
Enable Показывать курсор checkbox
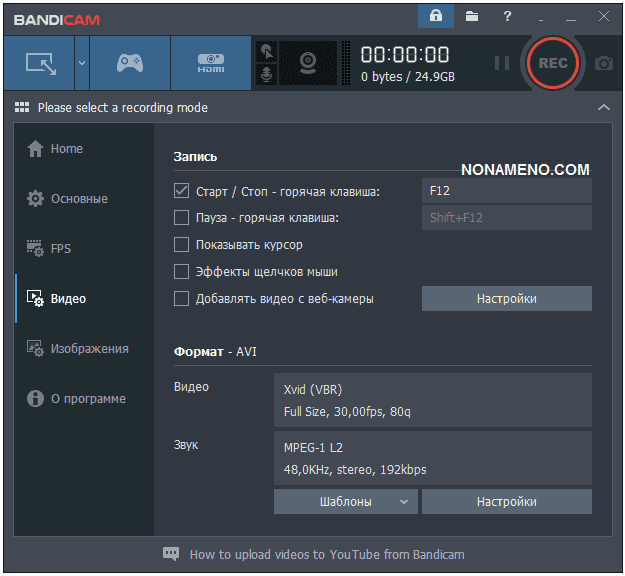pyautogui.click(x=181, y=244)
